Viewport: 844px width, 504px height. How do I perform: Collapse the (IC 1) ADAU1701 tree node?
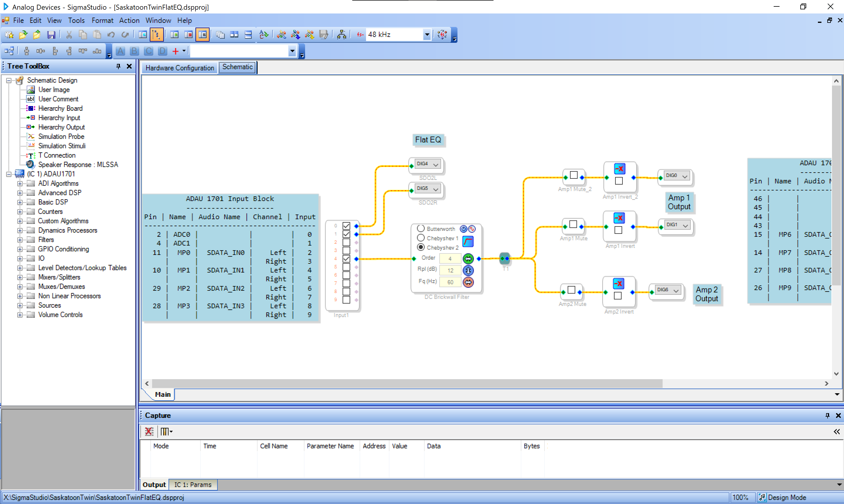(x=9, y=174)
